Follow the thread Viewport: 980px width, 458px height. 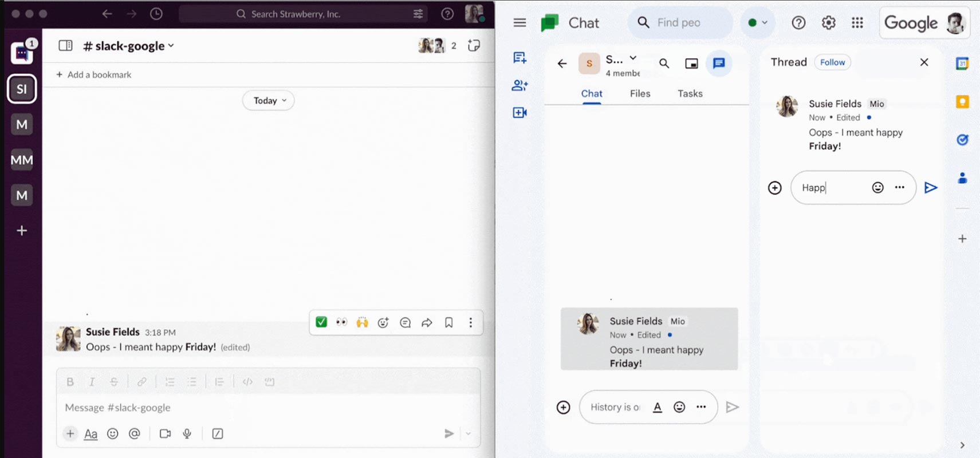tap(832, 62)
